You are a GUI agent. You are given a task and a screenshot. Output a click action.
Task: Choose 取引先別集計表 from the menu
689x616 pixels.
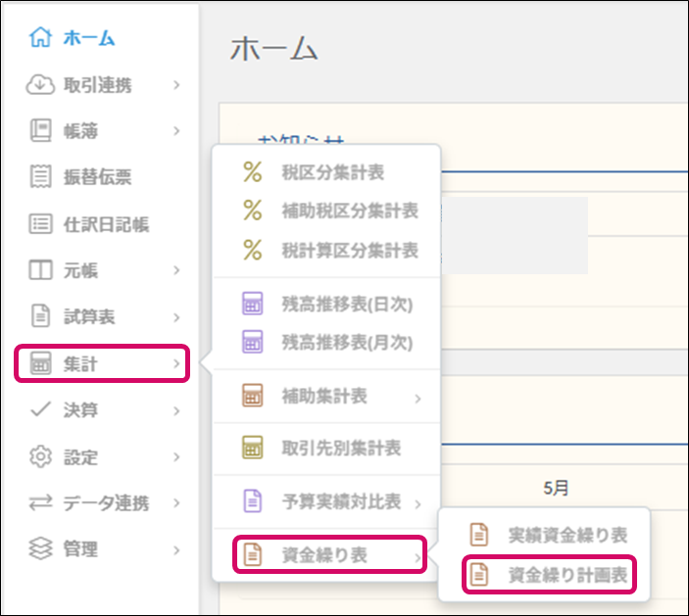(341, 449)
